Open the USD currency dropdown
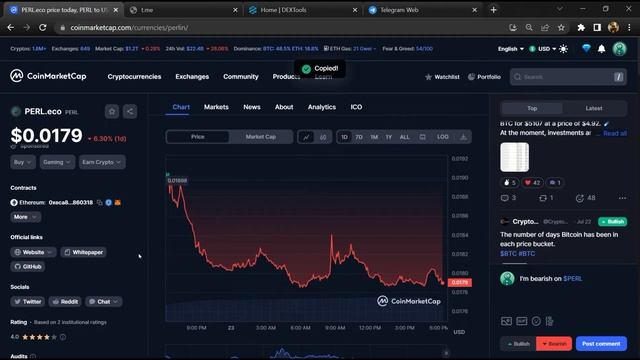This screenshot has width=640, height=360. coord(543,49)
